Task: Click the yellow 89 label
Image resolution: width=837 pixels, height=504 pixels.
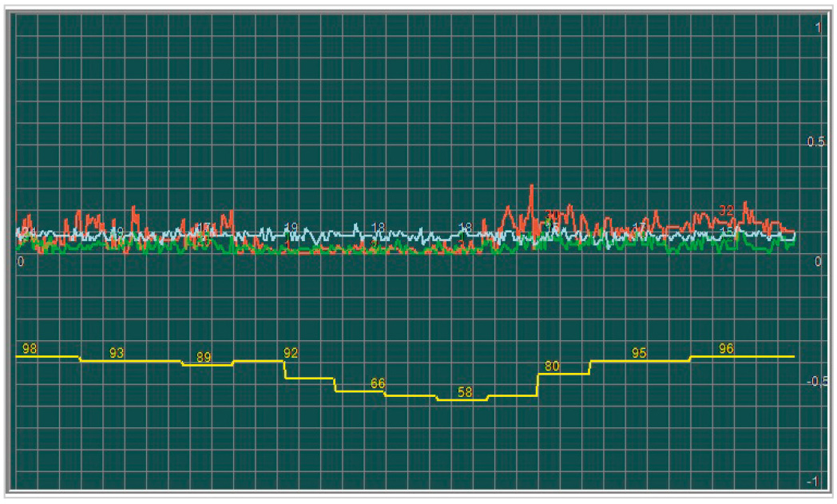Action: tap(204, 358)
